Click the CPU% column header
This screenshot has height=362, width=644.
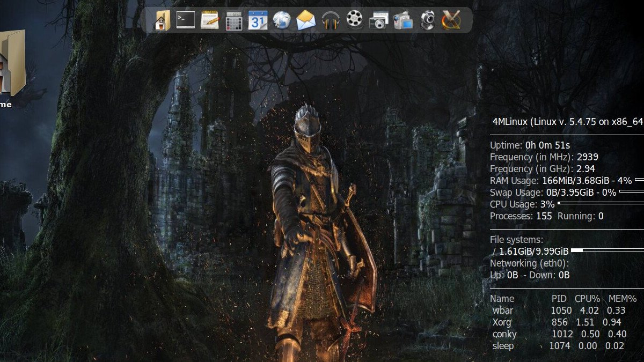click(587, 299)
